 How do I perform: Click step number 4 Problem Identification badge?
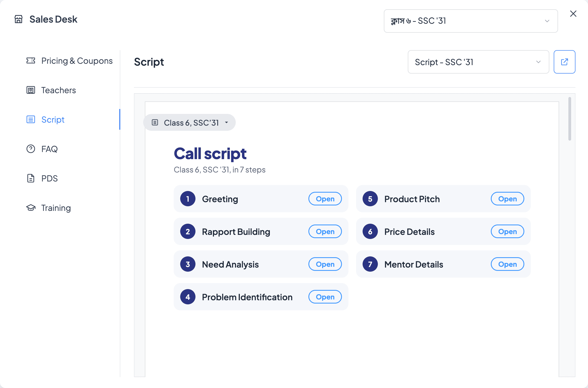click(188, 297)
